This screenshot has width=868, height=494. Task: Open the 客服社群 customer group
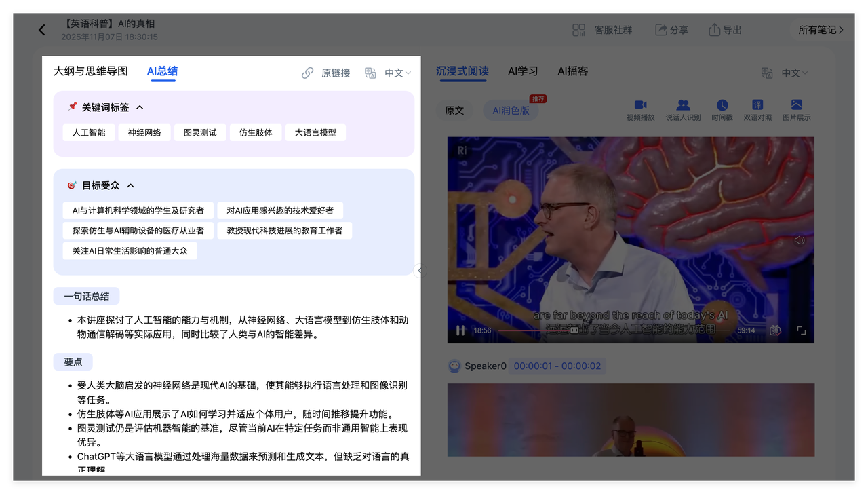click(x=602, y=30)
